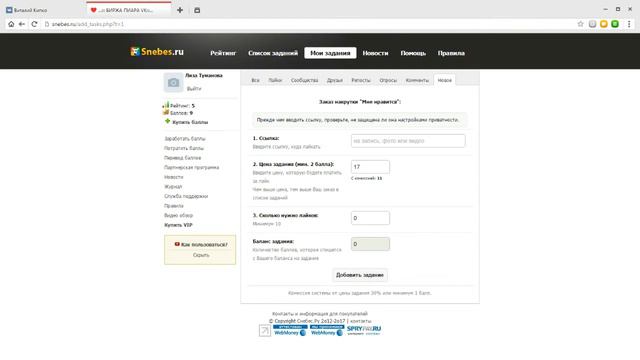Click the second WebMoney badge in footer
Viewport: 640px width, 360px height.
(x=327, y=330)
